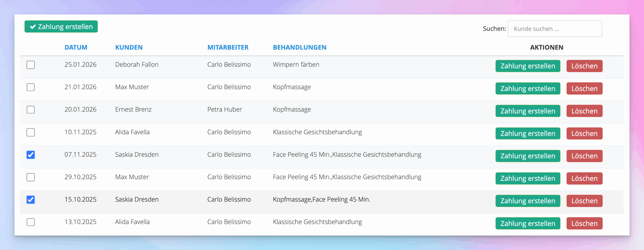Image resolution: width=644 pixels, height=250 pixels.
Task: Check the box for Deborah Fallon row
Action: [31, 65]
